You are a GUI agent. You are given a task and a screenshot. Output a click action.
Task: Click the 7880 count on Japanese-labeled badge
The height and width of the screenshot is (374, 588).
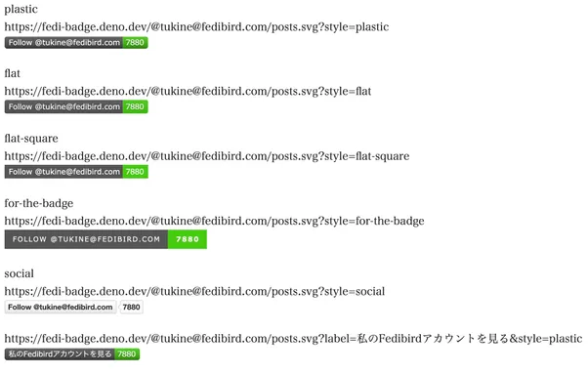(x=127, y=354)
